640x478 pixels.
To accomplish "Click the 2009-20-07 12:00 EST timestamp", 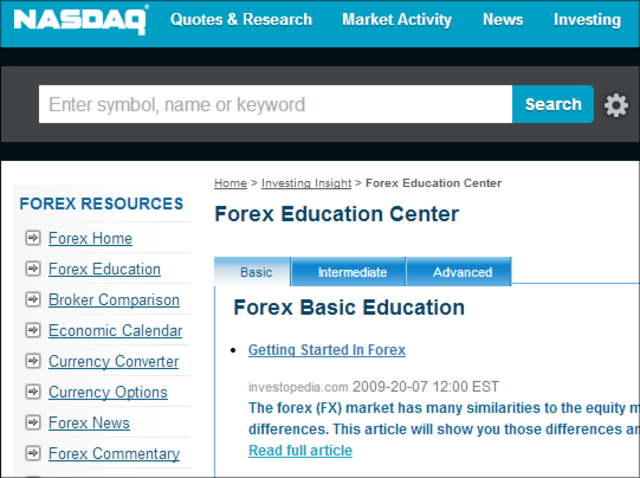I will [x=426, y=387].
